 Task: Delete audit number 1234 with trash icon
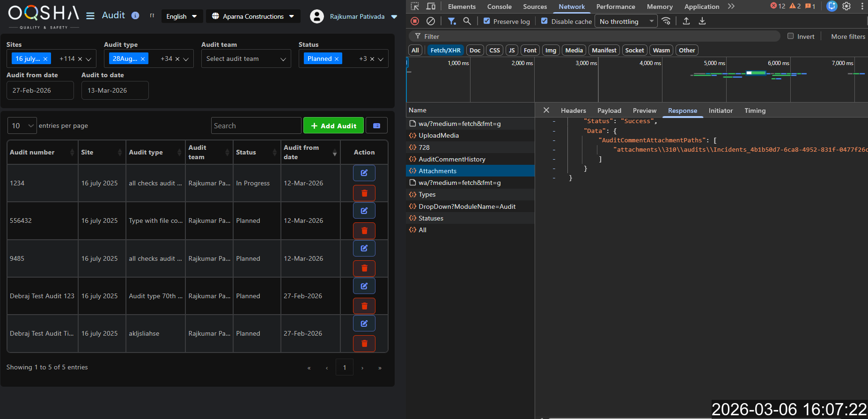(364, 193)
